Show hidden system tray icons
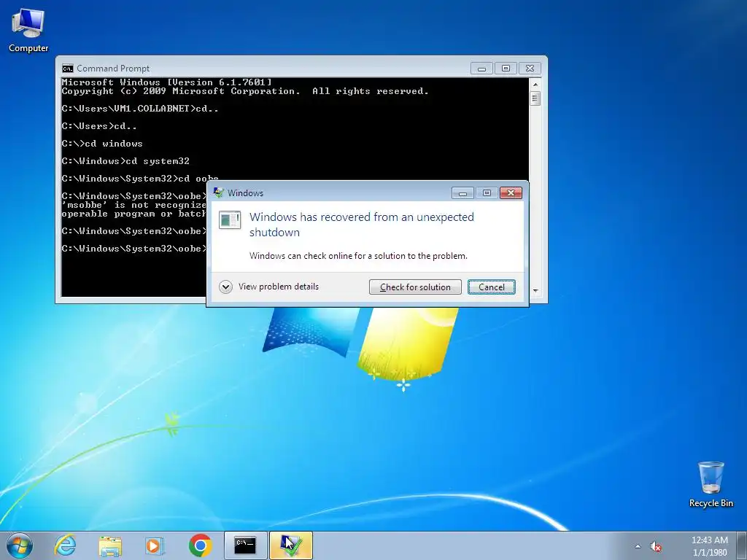 click(638, 546)
